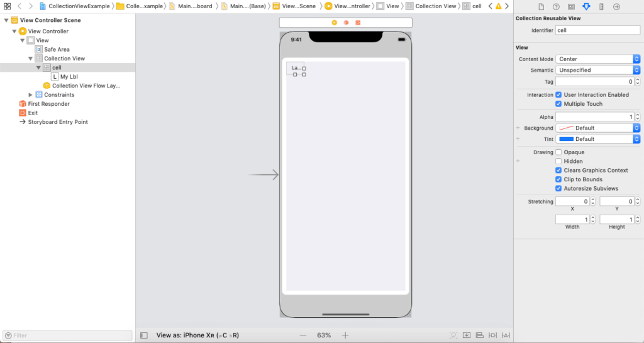Toggle Autoresize Subviews checkbox
This screenshot has height=343, width=644.
click(558, 188)
